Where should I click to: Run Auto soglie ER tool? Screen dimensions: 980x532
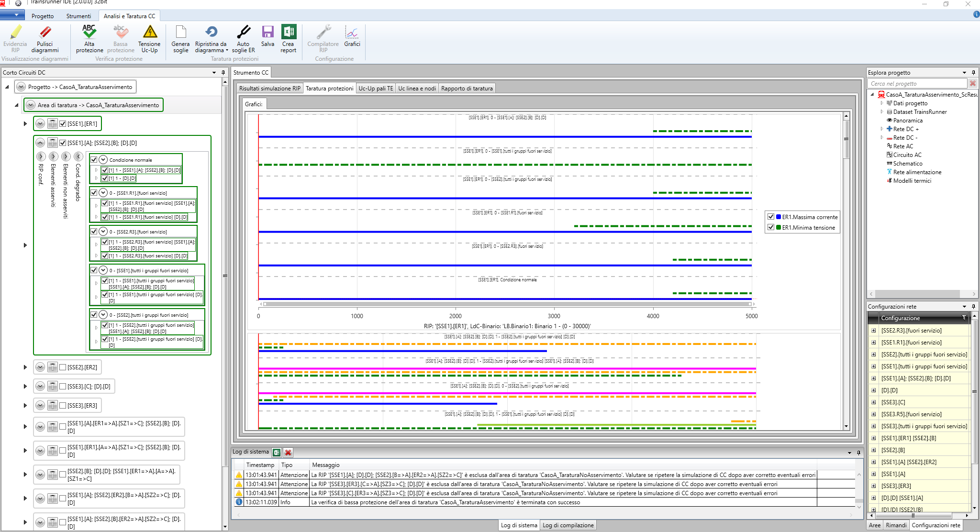coord(243,33)
